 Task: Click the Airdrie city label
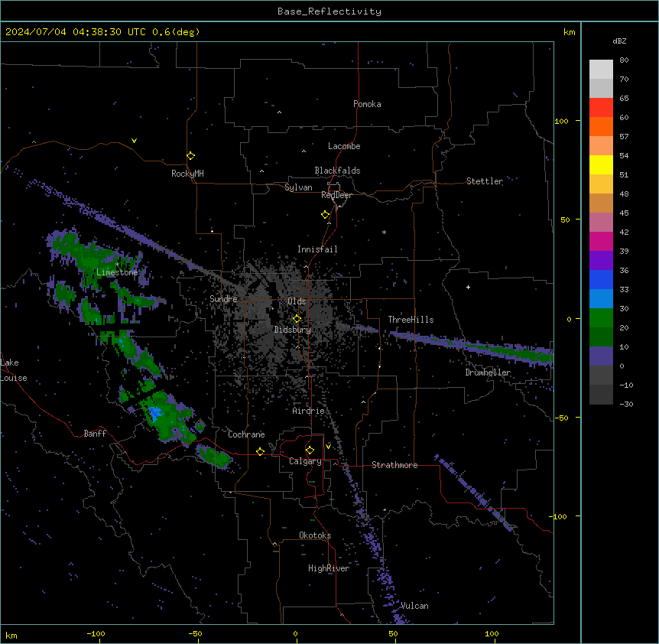point(308,411)
